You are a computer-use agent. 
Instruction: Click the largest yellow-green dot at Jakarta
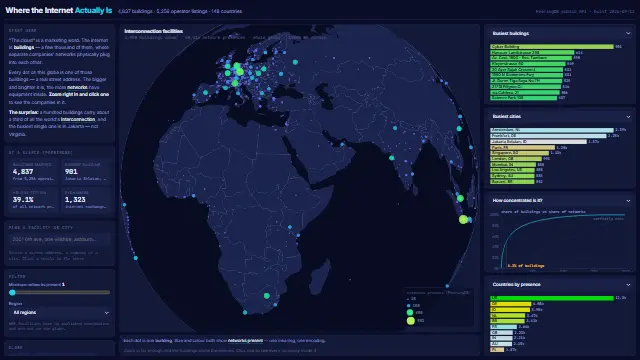click(x=463, y=220)
